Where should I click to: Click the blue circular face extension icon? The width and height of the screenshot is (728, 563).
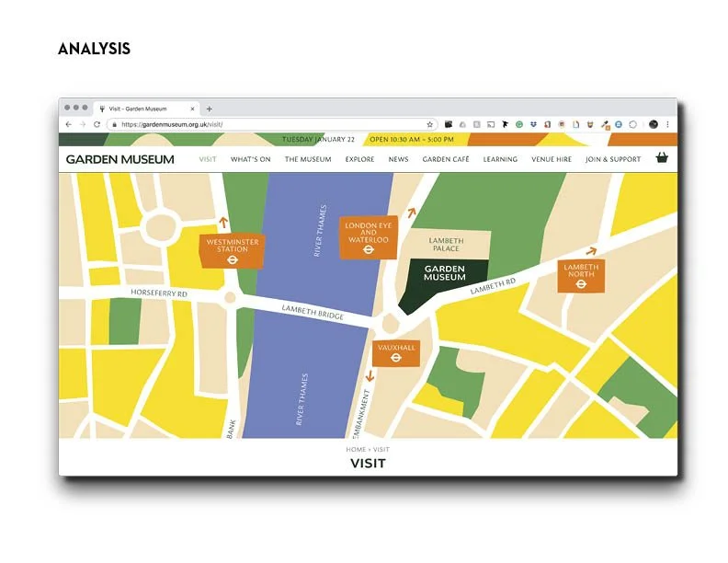(619, 124)
